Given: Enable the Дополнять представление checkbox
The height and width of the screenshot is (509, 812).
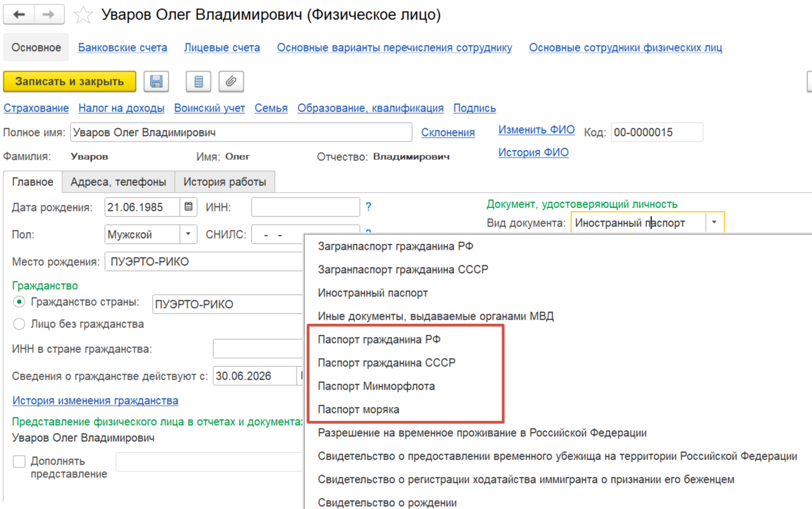Looking at the screenshot, I should pyautogui.click(x=19, y=461).
